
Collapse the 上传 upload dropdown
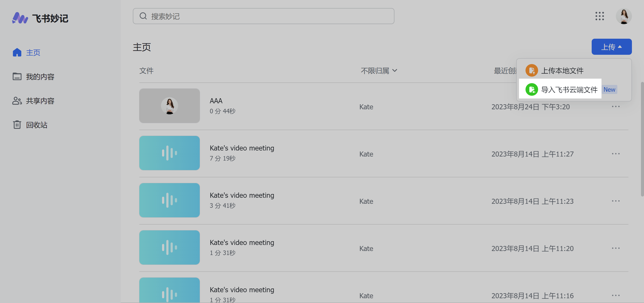tap(612, 47)
